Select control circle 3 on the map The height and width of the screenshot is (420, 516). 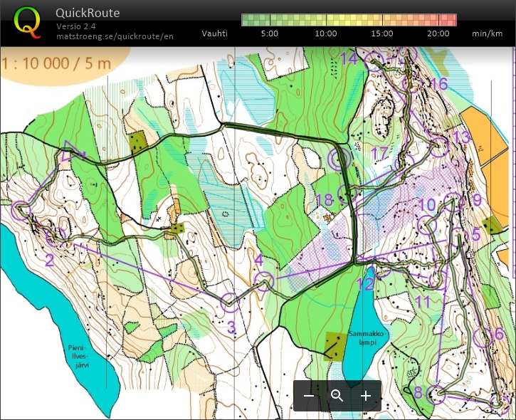[230, 302]
